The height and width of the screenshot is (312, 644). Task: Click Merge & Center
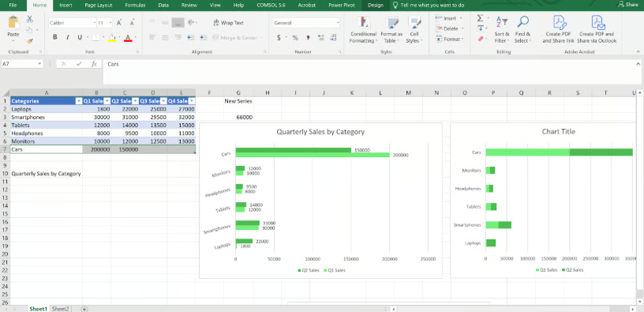pyautogui.click(x=235, y=38)
